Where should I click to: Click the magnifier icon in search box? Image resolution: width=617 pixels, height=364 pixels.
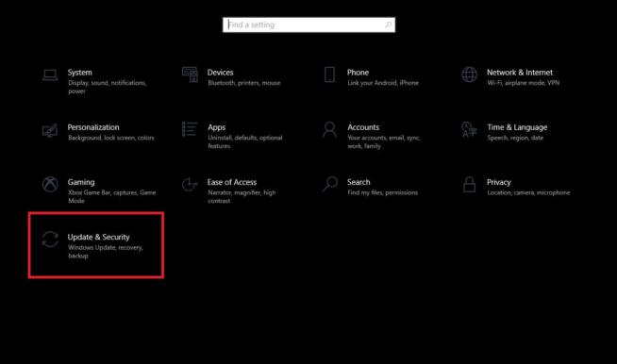click(x=389, y=25)
